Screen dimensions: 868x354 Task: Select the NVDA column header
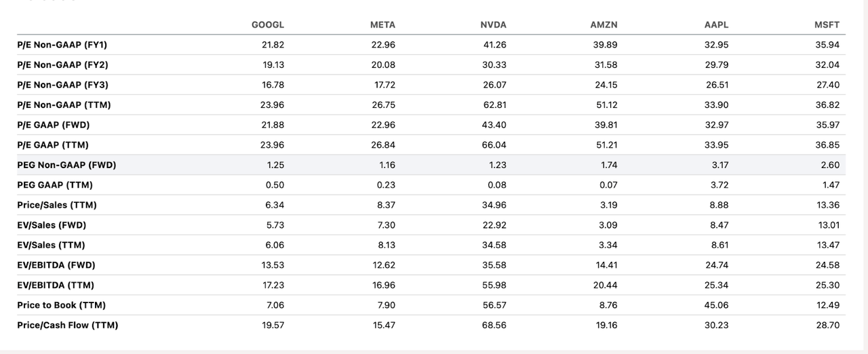[x=493, y=25]
